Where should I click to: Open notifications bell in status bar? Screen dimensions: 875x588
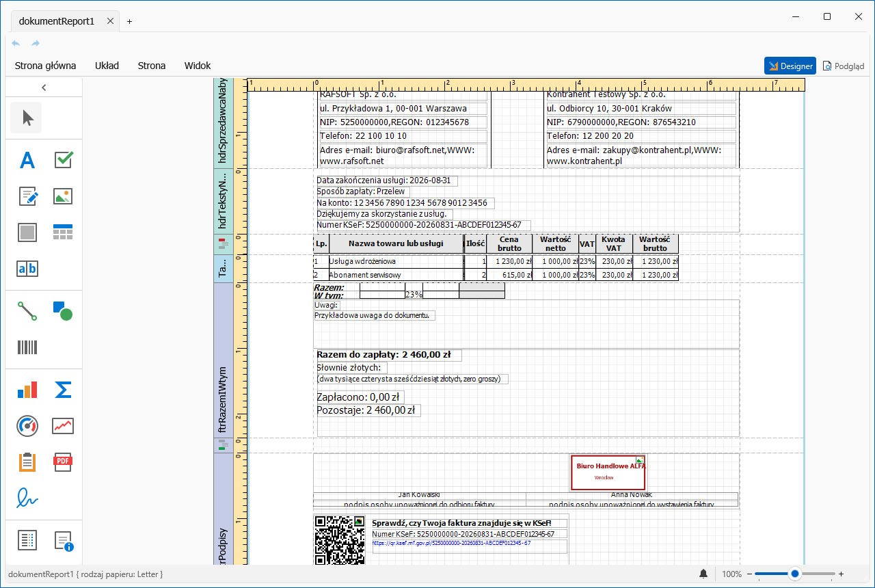coord(703,574)
